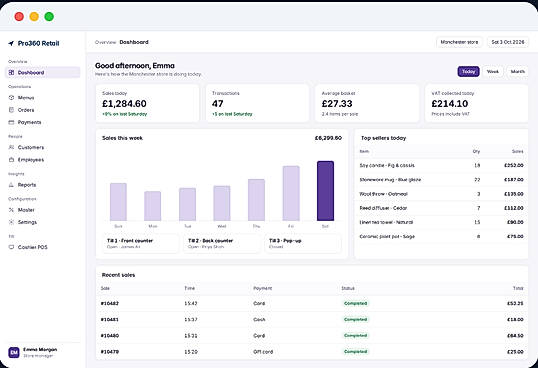Click the Sales today £1,284.60 card
Viewport: 538px width, 368px height.
[147, 103]
